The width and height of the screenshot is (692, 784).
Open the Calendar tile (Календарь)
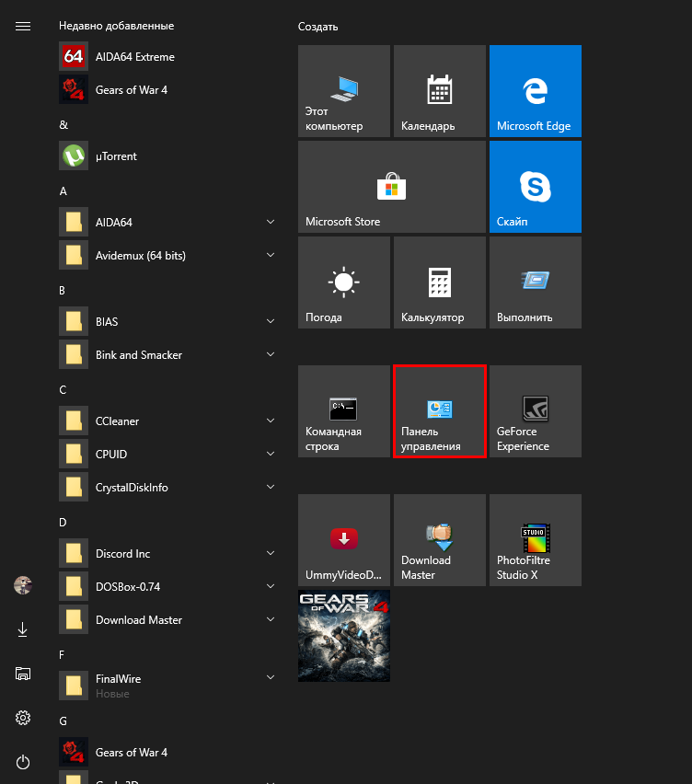[x=440, y=91]
